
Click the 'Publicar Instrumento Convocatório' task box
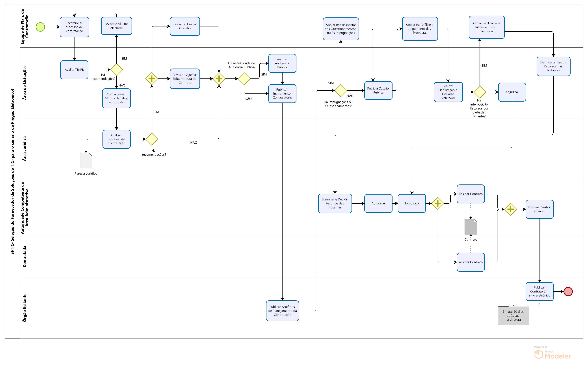coord(282,93)
